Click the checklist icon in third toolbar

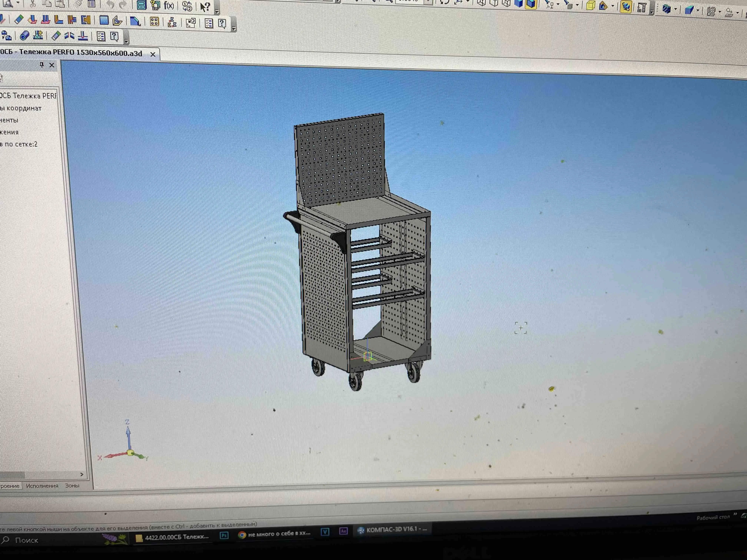[101, 36]
